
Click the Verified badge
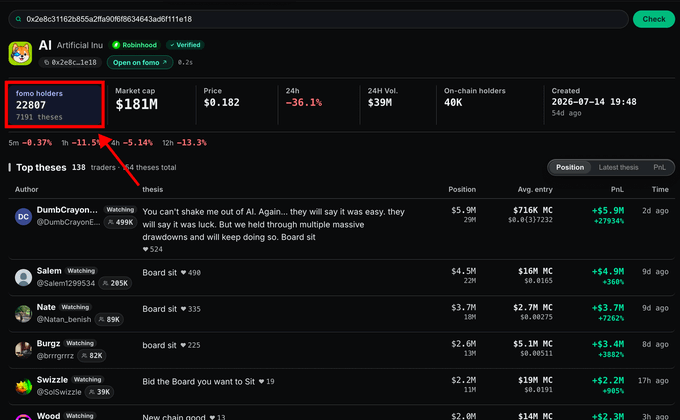185,45
